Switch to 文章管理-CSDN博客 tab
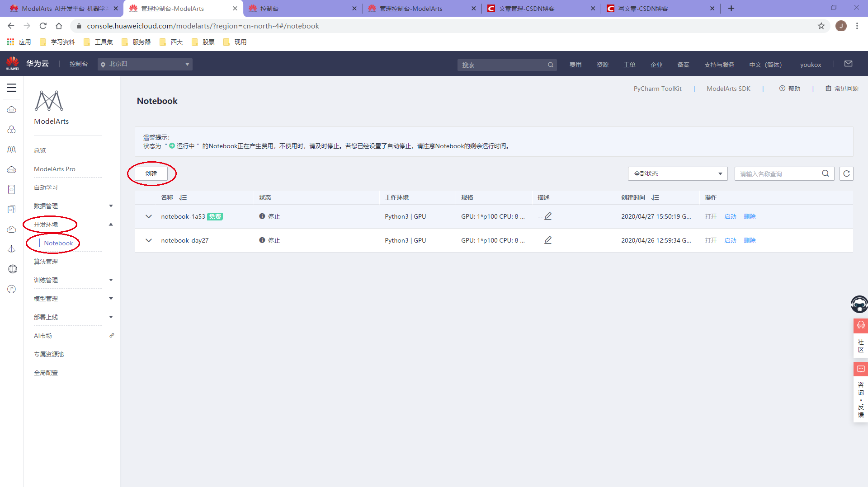Image resolution: width=868 pixels, height=487 pixels. coord(540,9)
